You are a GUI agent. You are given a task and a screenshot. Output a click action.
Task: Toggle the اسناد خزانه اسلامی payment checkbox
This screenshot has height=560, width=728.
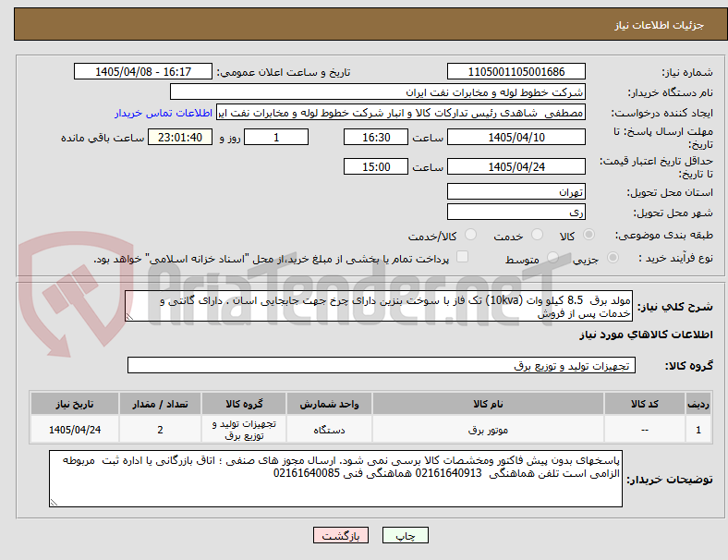462,257
